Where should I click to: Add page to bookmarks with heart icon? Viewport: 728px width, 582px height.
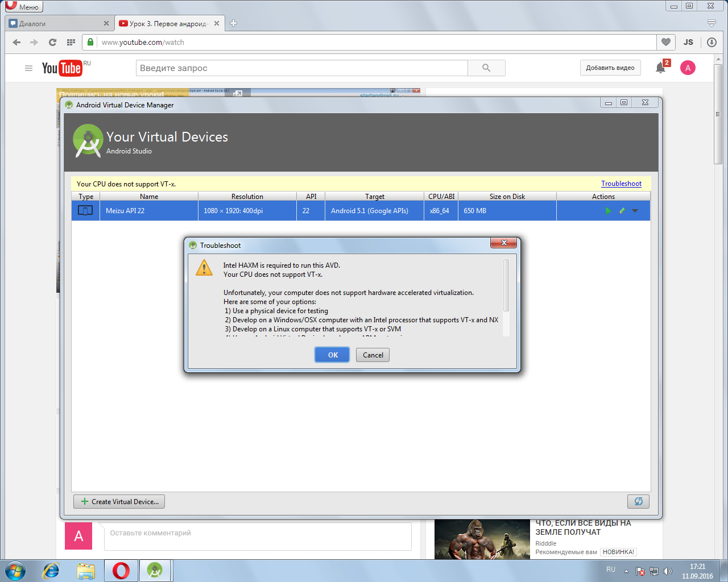pyautogui.click(x=665, y=42)
